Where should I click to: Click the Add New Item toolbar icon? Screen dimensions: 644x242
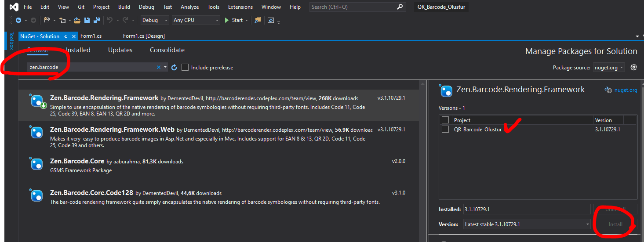pyautogui.click(x=62, y=20)
